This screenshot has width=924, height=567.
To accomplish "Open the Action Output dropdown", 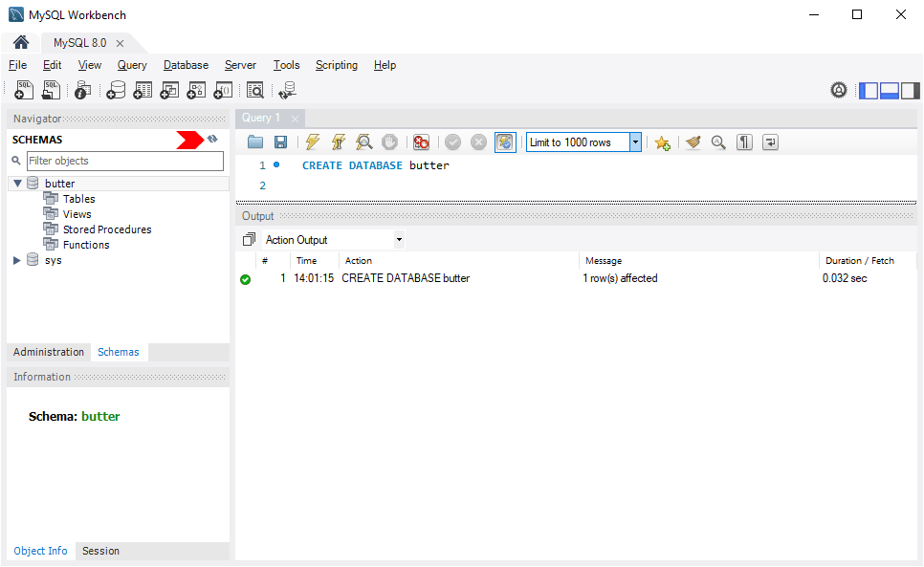I will point(399,240).
